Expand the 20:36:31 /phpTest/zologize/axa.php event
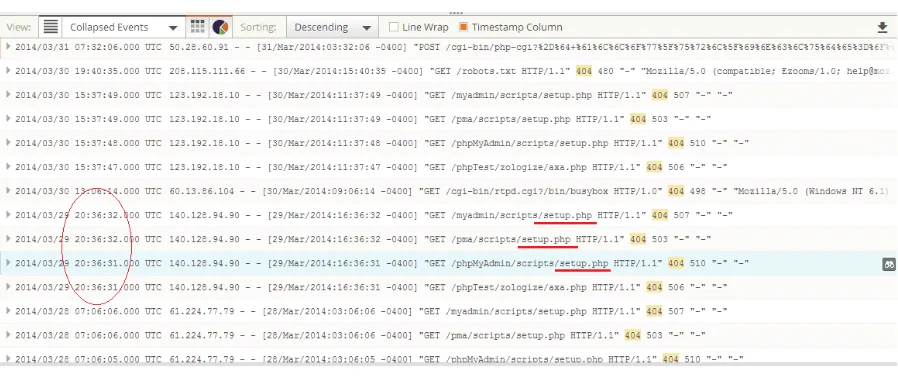Screen dimensions: 898x376 (8, 287)
